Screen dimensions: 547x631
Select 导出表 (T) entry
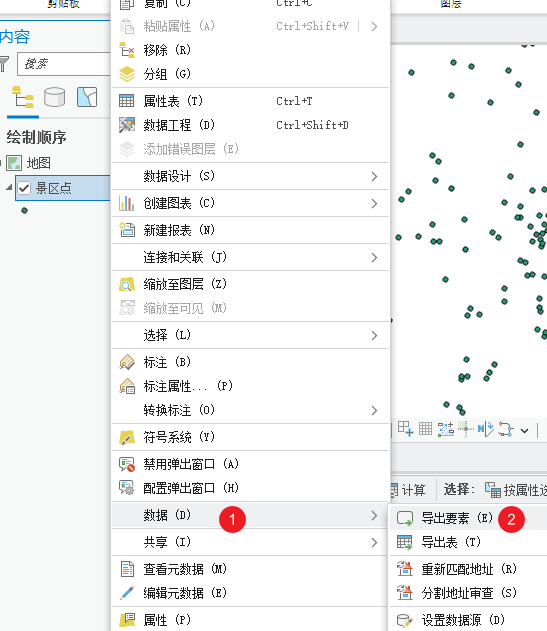click(x=469, y=542)
